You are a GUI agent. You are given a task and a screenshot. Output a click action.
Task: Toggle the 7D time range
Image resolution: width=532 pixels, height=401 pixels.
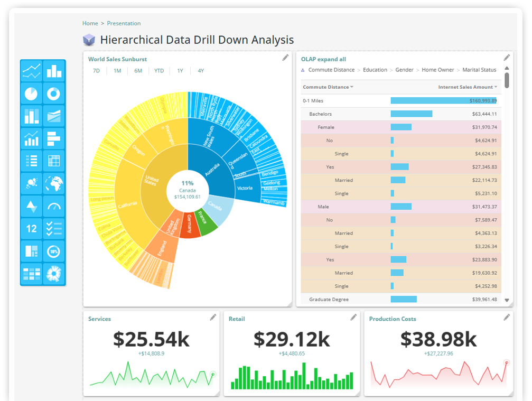(96, 70)
